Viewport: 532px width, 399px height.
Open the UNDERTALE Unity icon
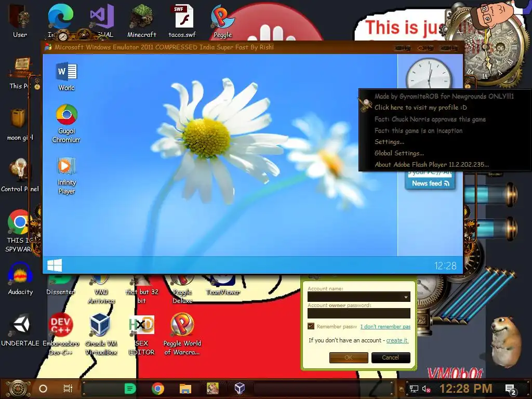tap(20, 330)
